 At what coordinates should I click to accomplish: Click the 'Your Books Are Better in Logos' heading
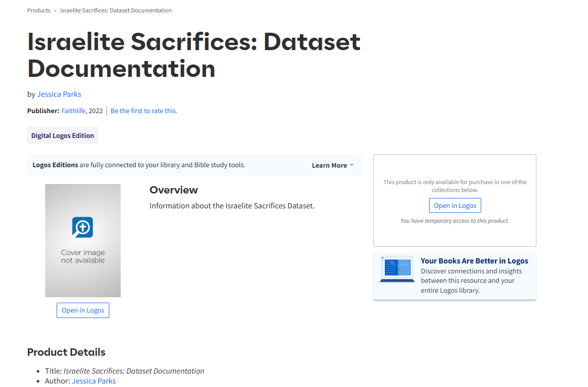pos(474,261)
